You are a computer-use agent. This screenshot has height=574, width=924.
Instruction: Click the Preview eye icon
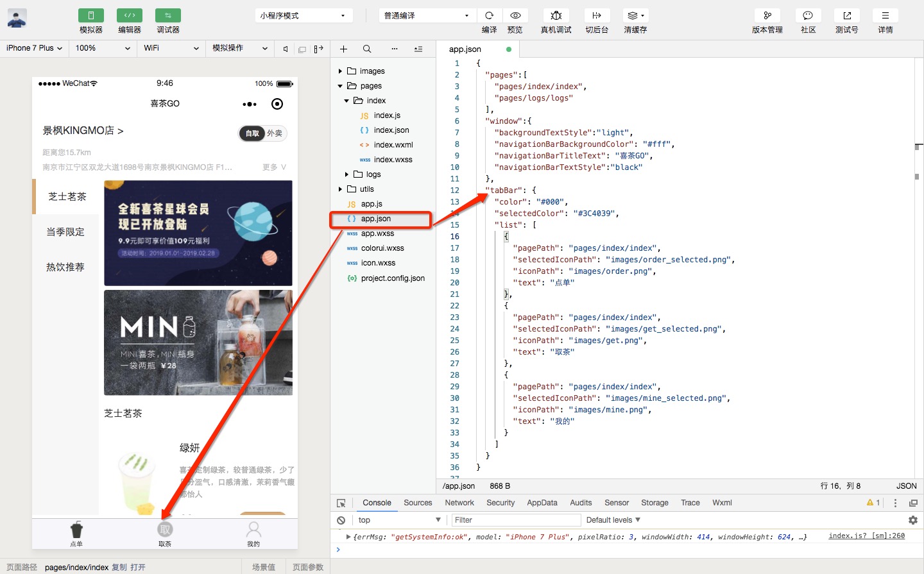pos(515,15)
